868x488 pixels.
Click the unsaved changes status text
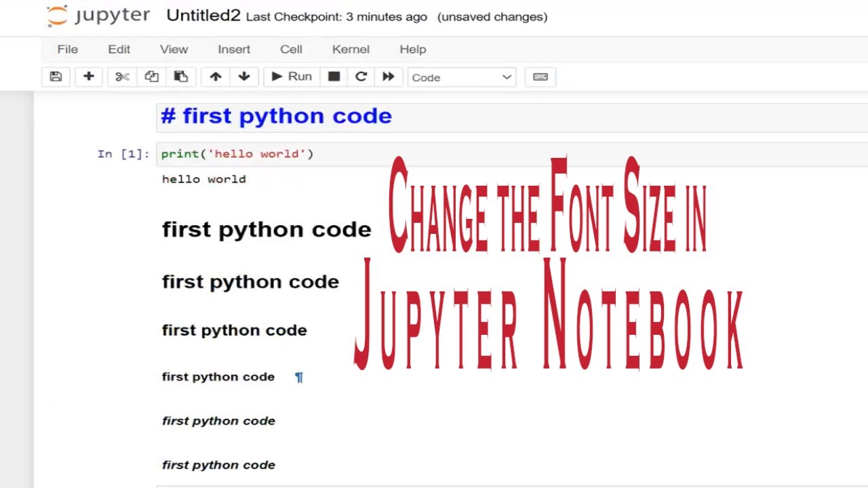[492, 17]
